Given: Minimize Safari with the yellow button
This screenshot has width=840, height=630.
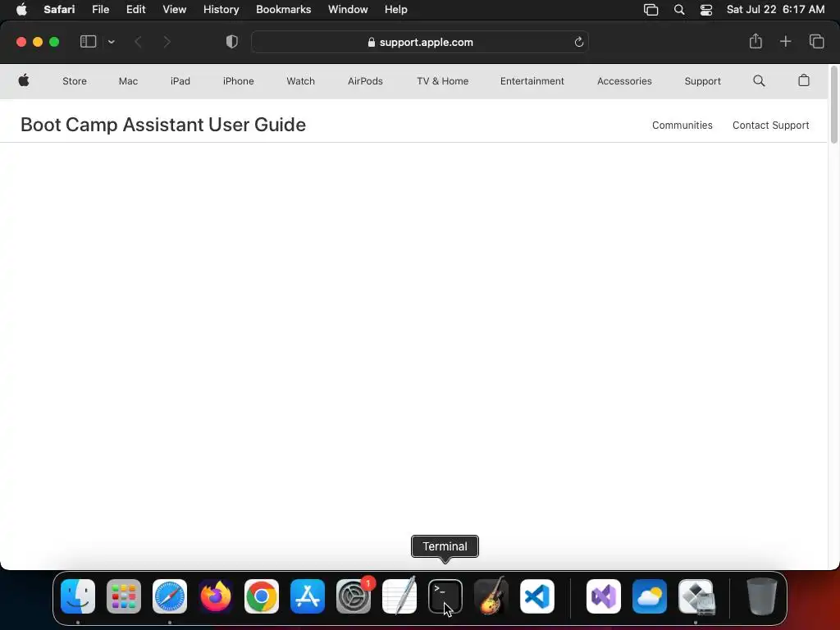Looking at the screenshot, I should (x=38, y=42).
